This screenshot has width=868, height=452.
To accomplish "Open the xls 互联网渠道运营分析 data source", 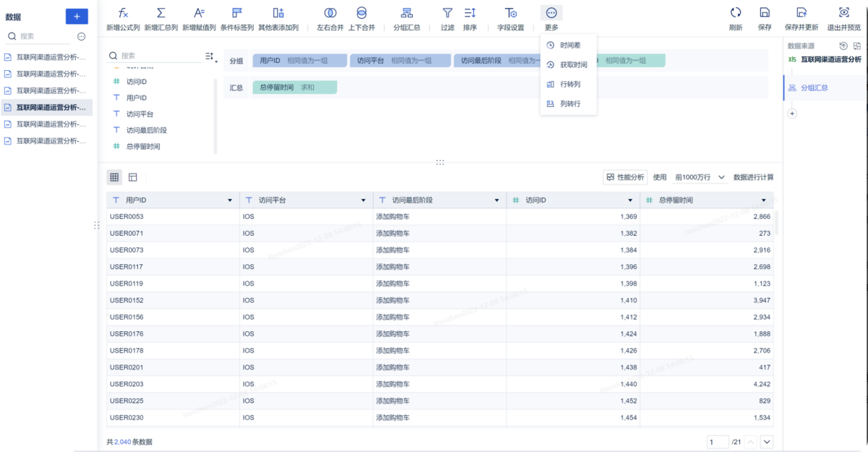I will (x=825, y=59).
